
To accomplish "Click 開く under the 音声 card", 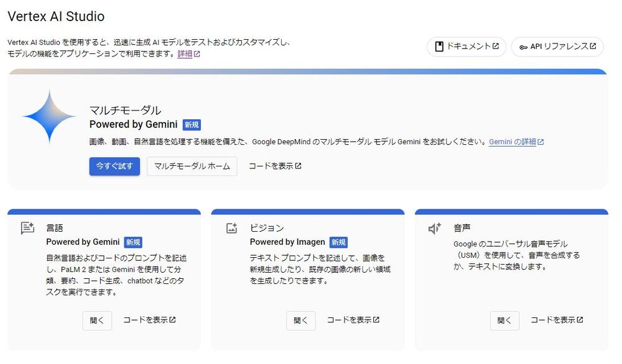I will [x=504, y=321].
